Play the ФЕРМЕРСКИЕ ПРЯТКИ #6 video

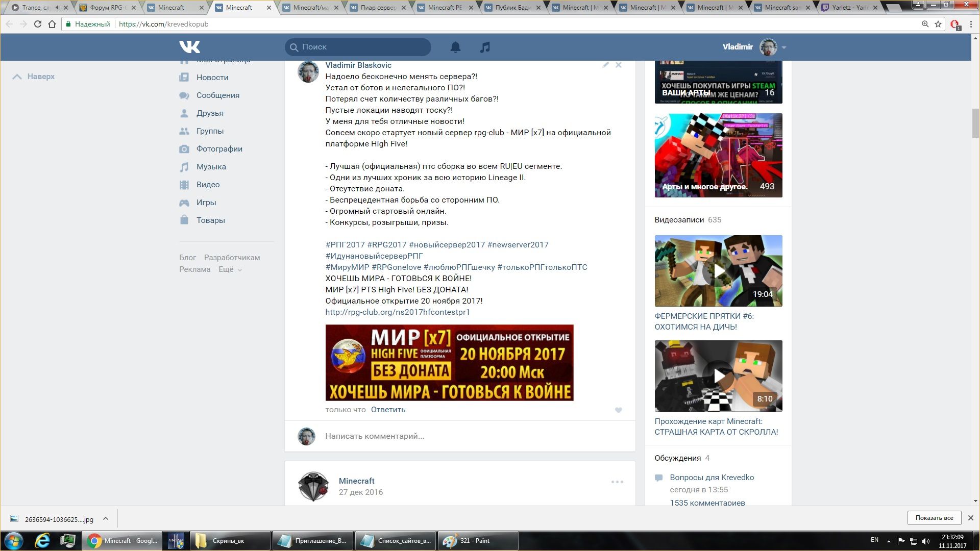pos(718,271)
